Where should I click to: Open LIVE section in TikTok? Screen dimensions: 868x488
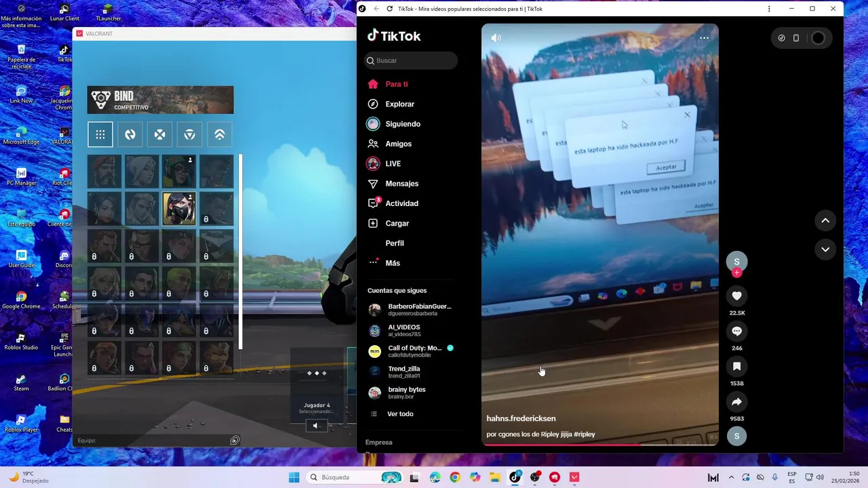(x=393, y=163)
